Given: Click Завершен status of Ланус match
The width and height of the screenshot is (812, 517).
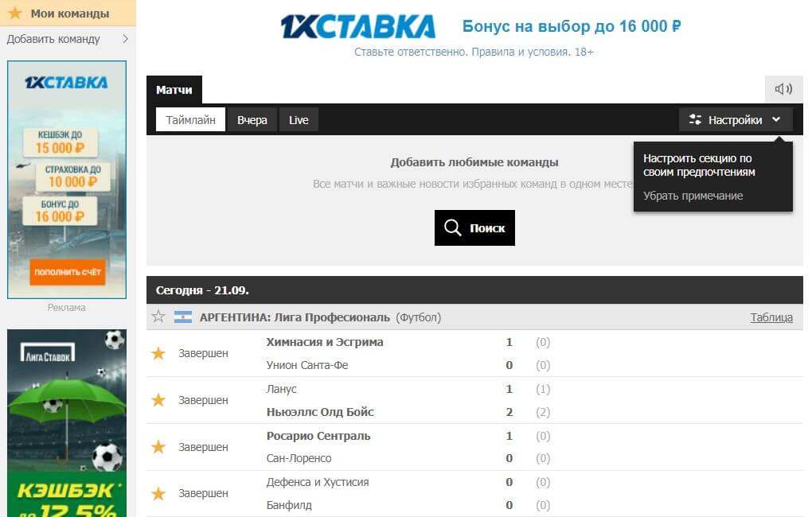Looking at the screenshot, I should [x=203, y=400].
